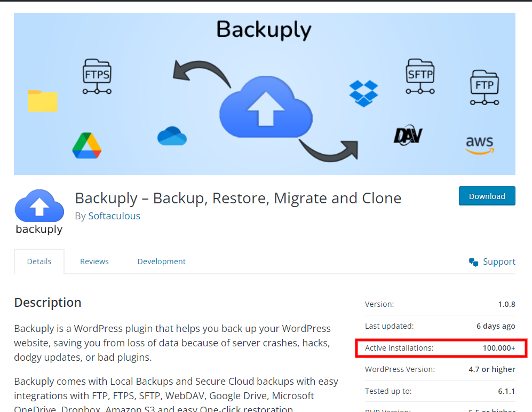Click the yellow folder icon in the banner
The height and width of the screenshot is (412, 532).
[43, 101]
